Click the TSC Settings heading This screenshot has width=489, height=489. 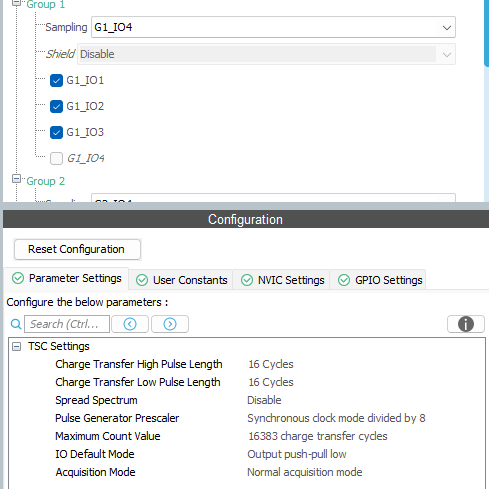[x=59, y=346]
